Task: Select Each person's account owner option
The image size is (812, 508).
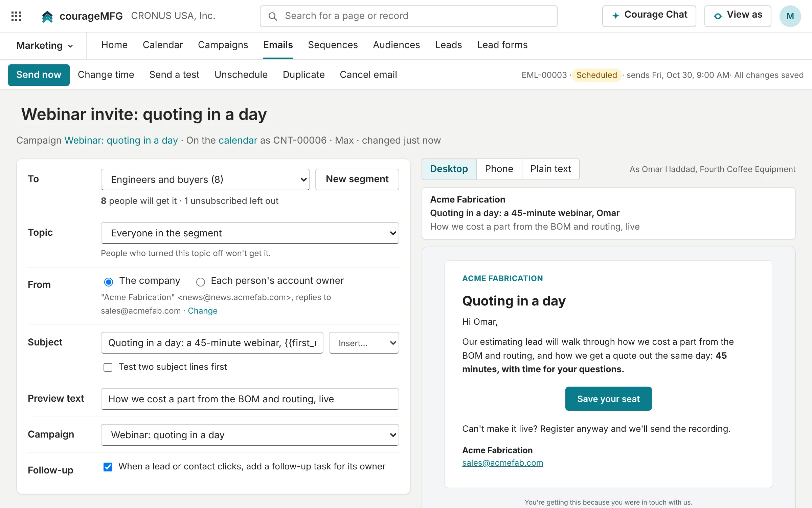Action: pyautogui.click(x=201, y=281)
